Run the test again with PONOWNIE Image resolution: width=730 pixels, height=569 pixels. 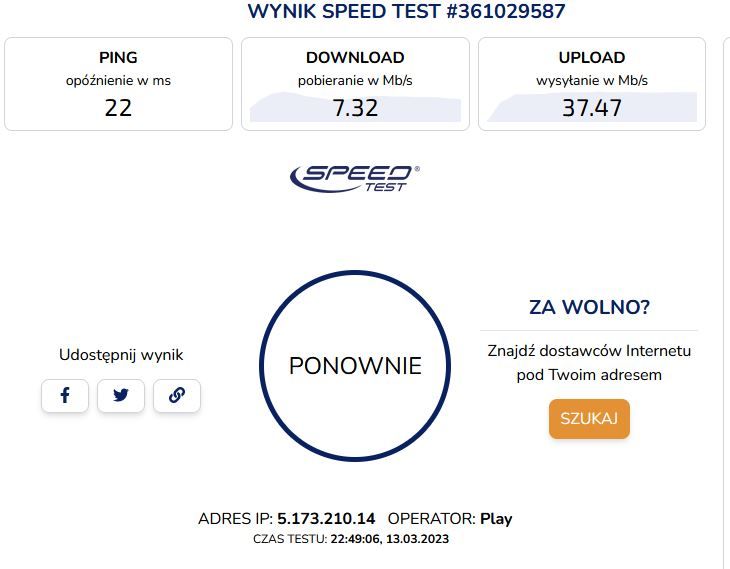point(355,366)
